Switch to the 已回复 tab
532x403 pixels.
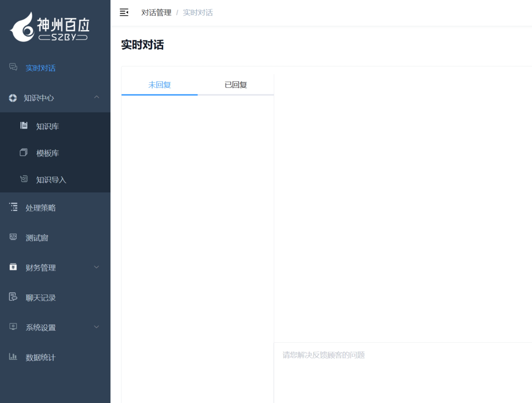236,85
